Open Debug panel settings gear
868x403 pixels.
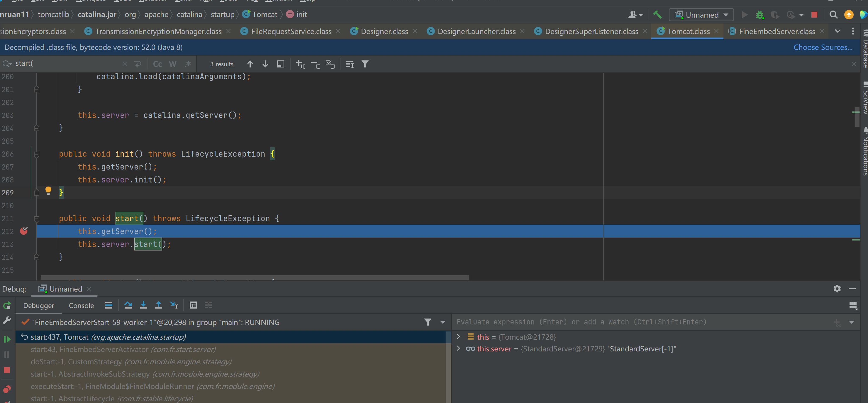[x=837, y=289]
